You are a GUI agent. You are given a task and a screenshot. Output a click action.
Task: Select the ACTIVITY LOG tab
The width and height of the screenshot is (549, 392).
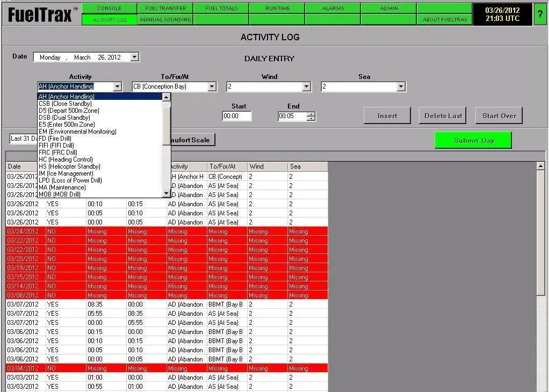109,20
